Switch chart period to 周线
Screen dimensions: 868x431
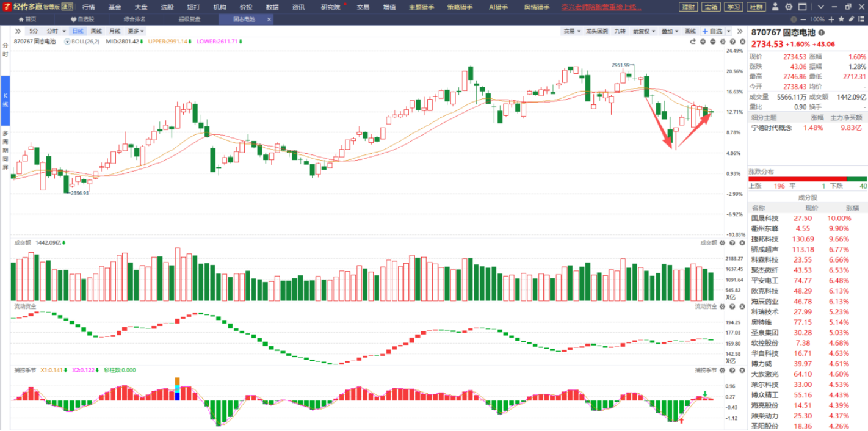click(96, 31)
